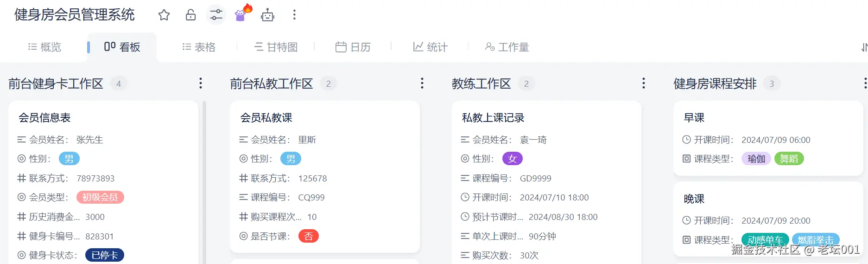Image resolution: width=868 pixels, height=264 pixels.
Task: Click the start time 2024/07/10 18:00
Action: click(x=554, y=197)
